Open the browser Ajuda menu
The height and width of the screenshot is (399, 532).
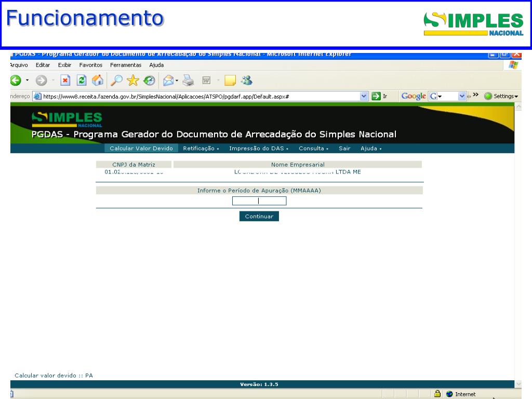click(x=156, y=65)
